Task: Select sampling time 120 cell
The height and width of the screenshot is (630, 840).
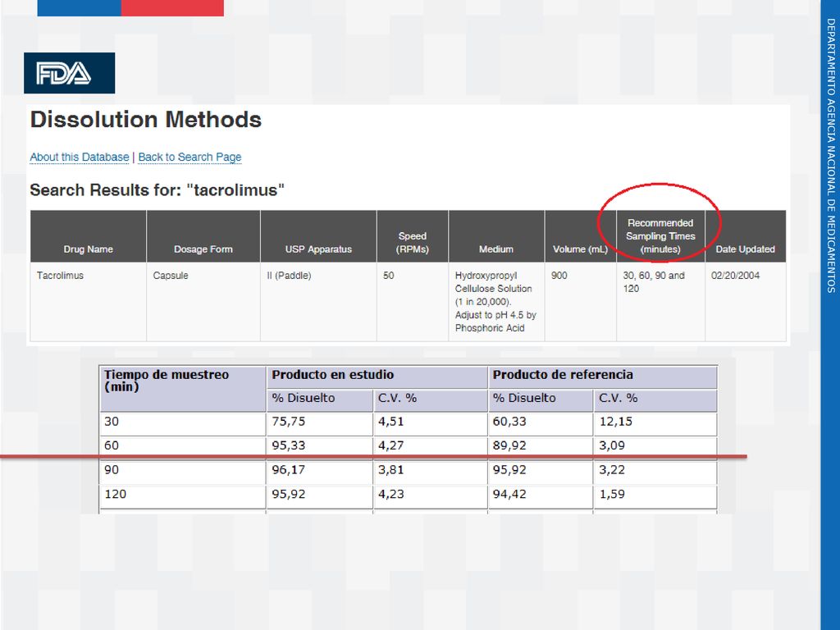Action: pyautogui.click(x=182, y=496)
